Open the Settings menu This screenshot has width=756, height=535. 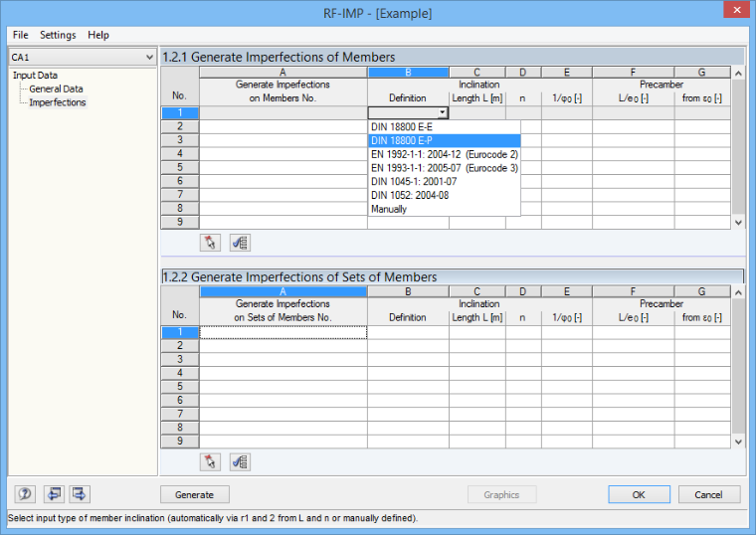58,35
